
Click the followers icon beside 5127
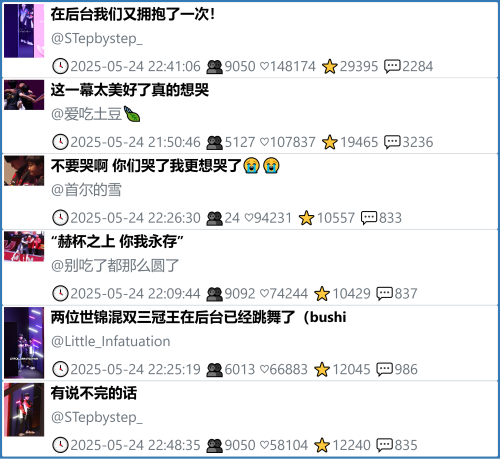click(x=214, y=142)
